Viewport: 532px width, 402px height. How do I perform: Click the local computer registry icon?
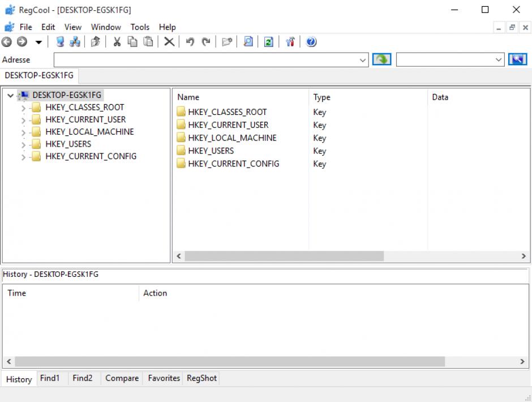tap(60, 42)
